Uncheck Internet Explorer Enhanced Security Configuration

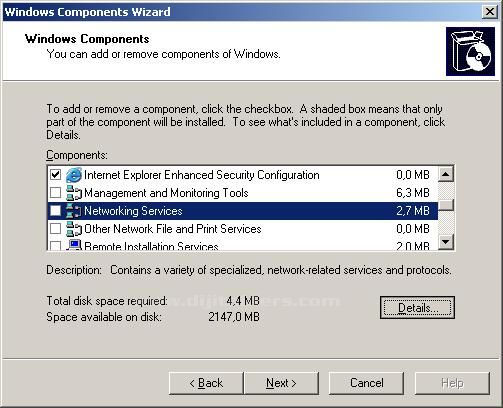55,175
